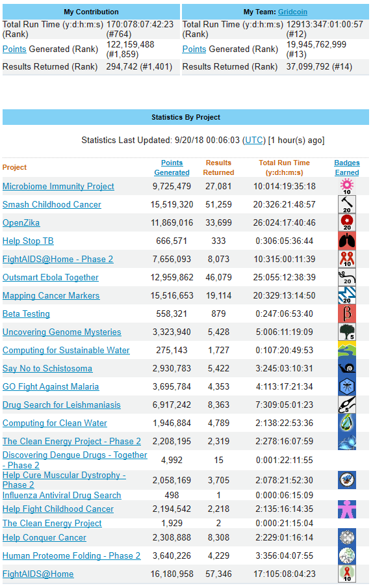Image resolution: width=373 pixels, height=588 pixels.
Task: Open the Gridcoin team link
Action: 292,12
